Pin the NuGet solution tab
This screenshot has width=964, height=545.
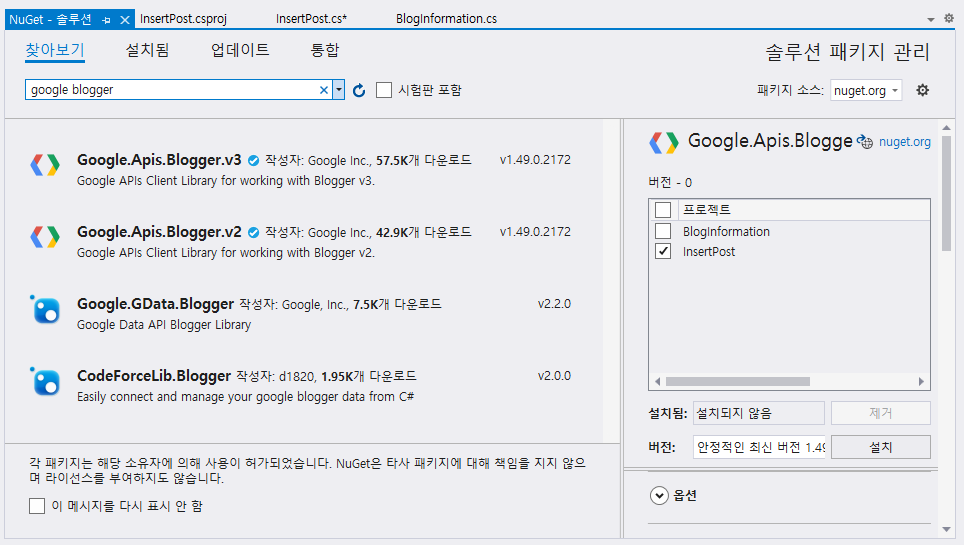106,20
